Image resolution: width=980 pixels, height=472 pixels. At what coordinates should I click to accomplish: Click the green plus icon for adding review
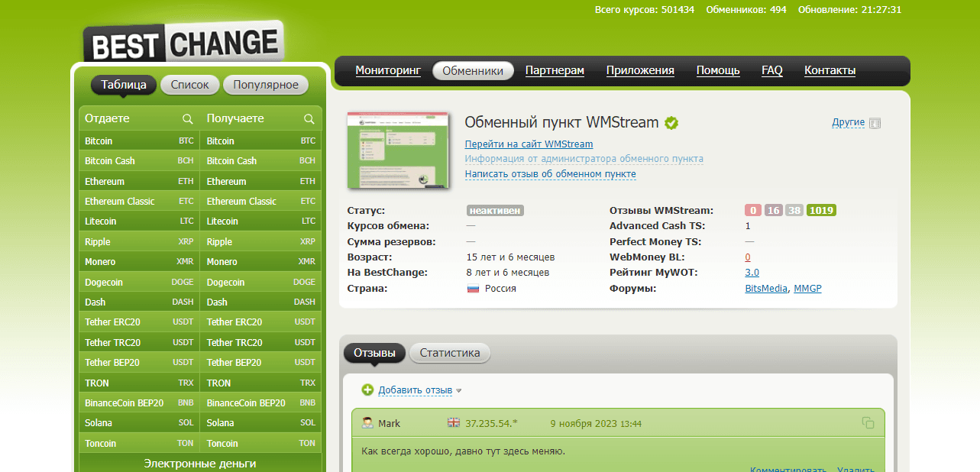(x=367, y=390)
